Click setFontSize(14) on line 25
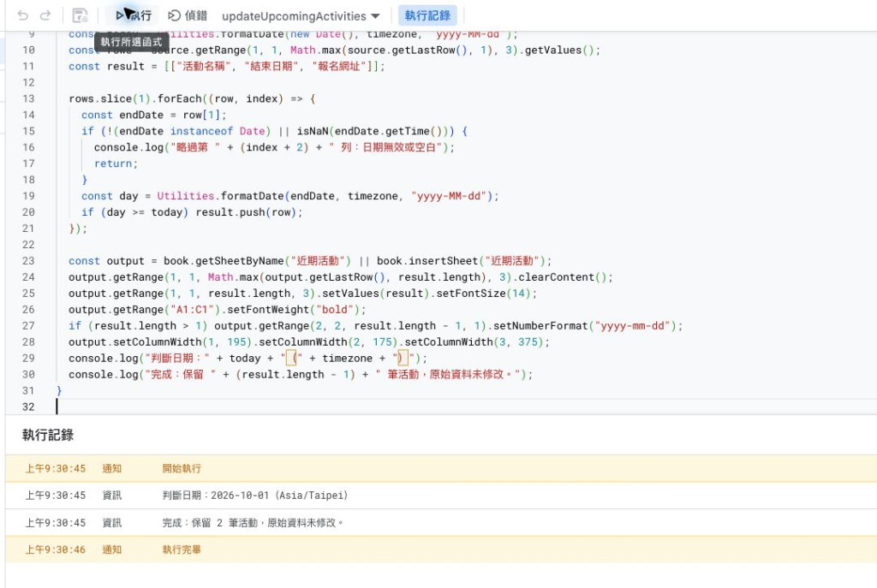Viewport: 877px width, 588px height. 483,294
